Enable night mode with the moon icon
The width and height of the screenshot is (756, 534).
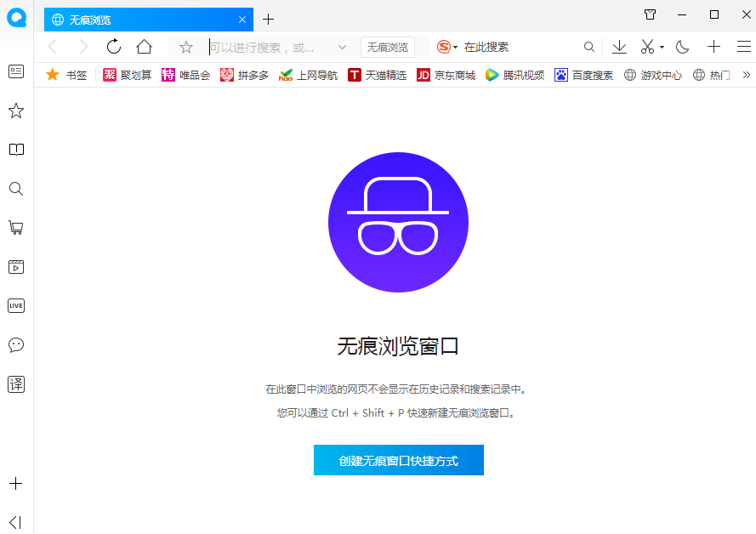[682, 46]
